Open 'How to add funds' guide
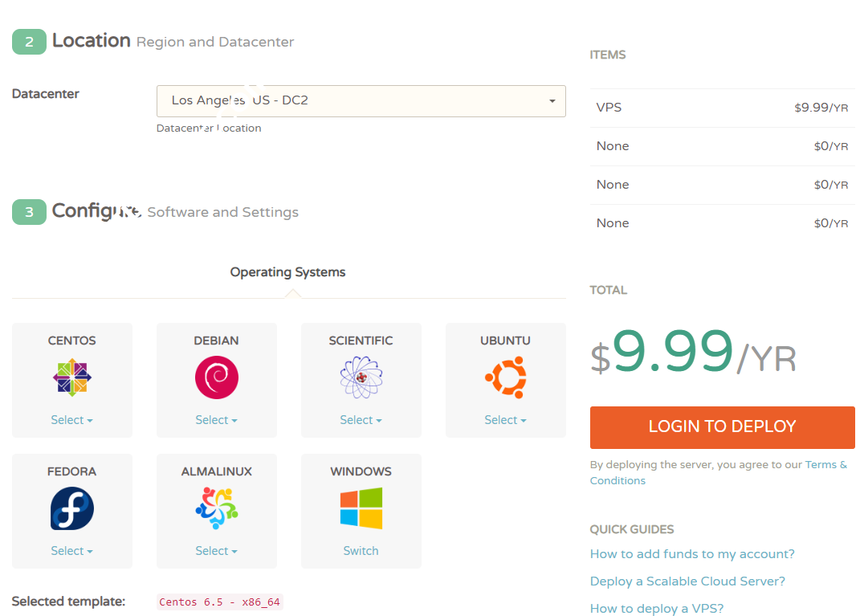Screen dimensions: 860x616 coord(692,554)
